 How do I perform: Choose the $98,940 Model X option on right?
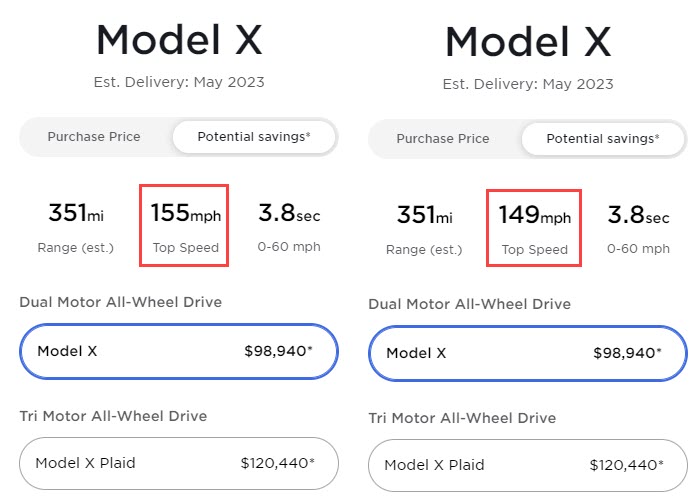coord(528,353)
